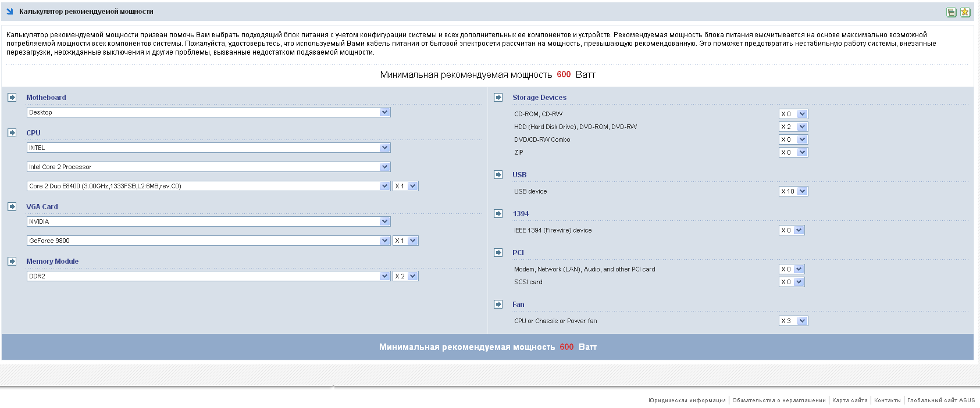980x408 pixels.
Task: Open the CPU brand dropdown showing INTEL
Action: tap(209, 148)
